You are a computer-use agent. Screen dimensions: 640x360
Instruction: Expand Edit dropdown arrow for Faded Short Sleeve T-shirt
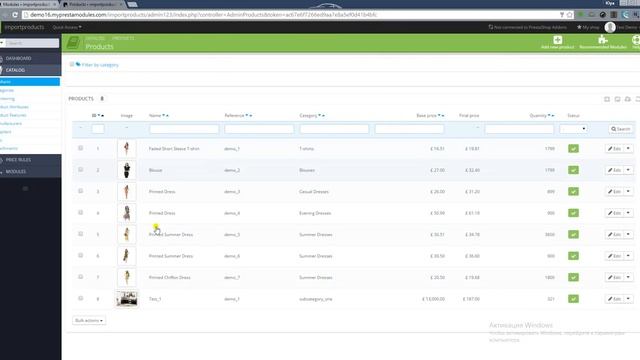628,149
